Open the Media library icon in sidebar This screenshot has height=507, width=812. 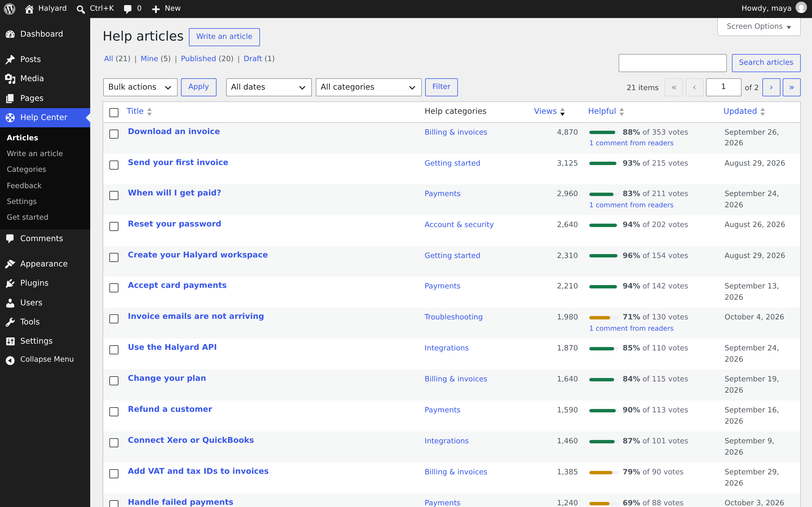coord(10,79)
